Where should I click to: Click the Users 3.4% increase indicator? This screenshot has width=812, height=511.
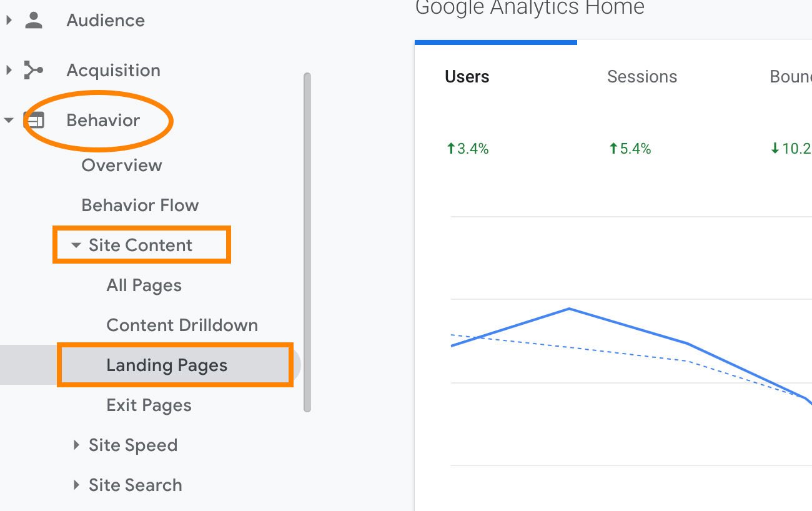[467, 149]
